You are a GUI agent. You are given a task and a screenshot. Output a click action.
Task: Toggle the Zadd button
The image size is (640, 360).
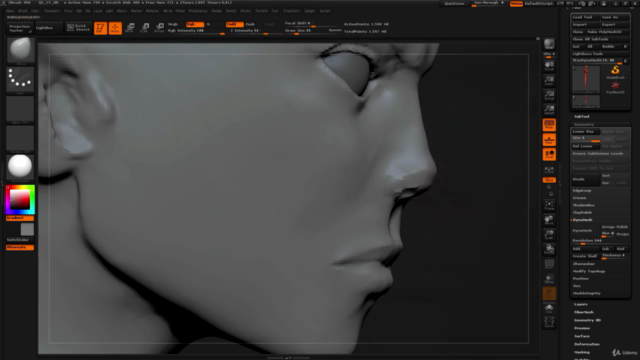[234, 24]
